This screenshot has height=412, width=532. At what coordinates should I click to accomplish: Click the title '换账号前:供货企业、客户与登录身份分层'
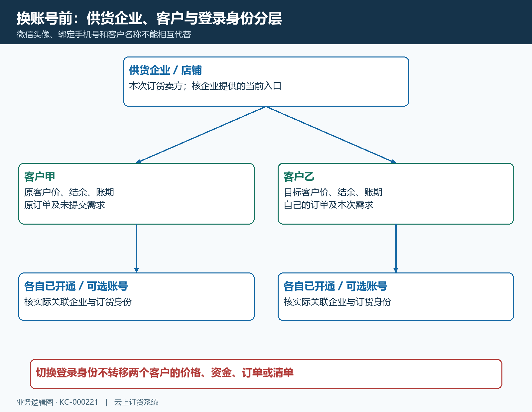(x=149, y=18)
